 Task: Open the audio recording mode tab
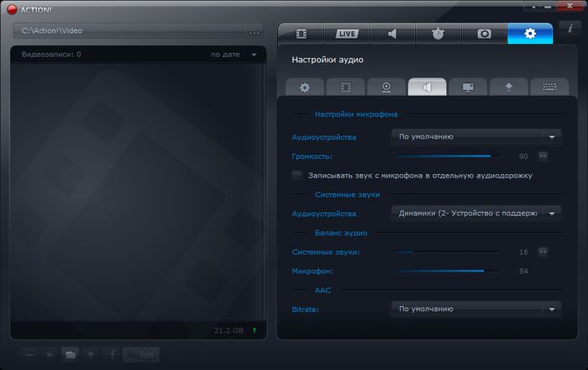[392, 34]
